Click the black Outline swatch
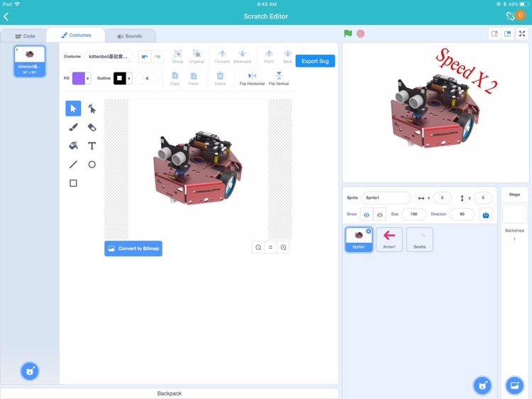Screen dimensions: 532x399 [119, 78]
